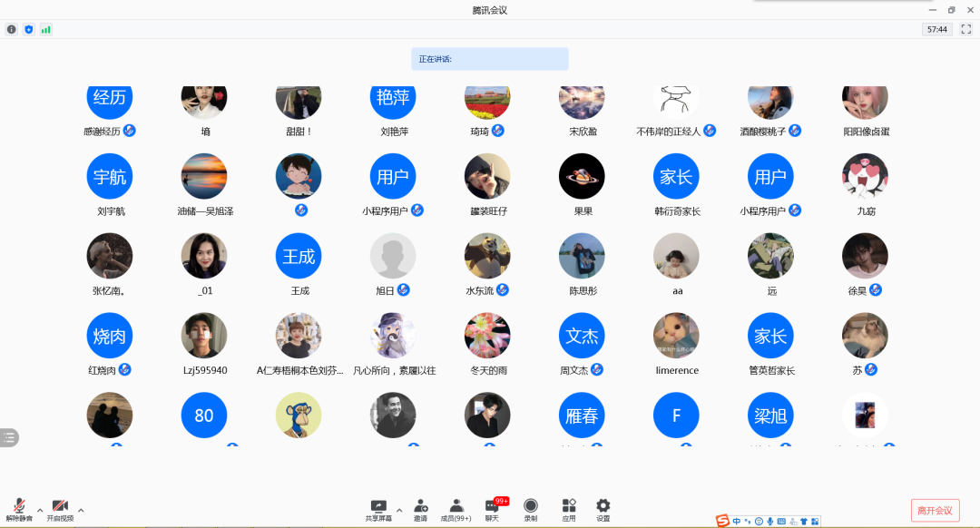Expand the audio options arrow beside 解除静音
Image resolution: width=980 pixels, height=528 pixels.
coord(40,510)
